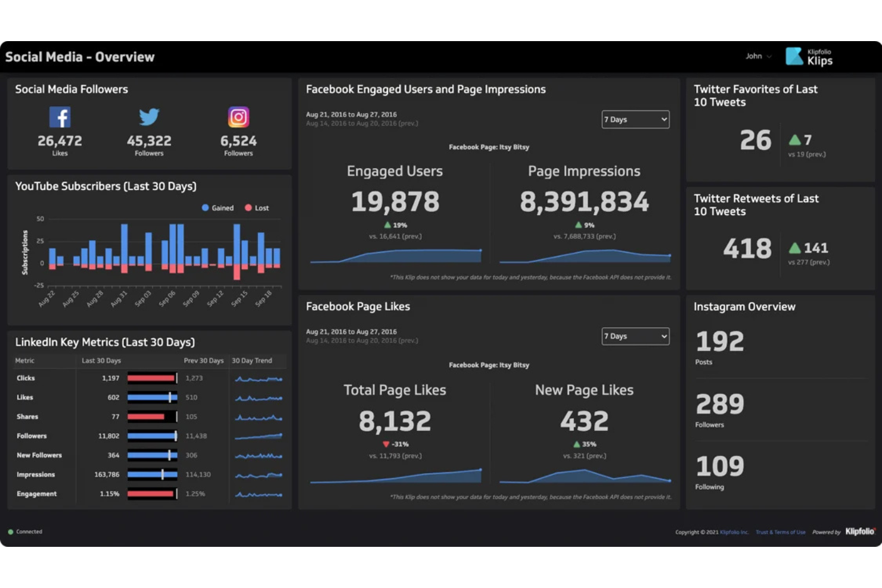This screenshot has width=882, height=588.
Task: Click the Klipfolio Klips logo in header
Action: (809, 57)
